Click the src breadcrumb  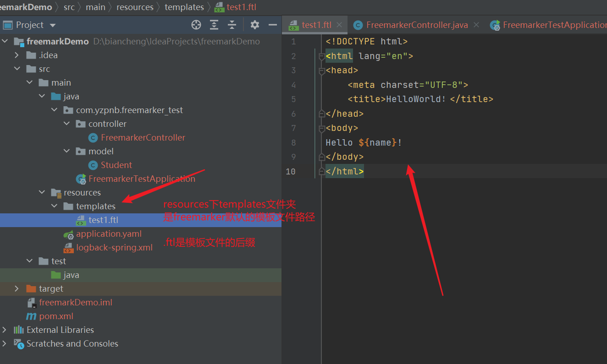click(x=69, y=7)
